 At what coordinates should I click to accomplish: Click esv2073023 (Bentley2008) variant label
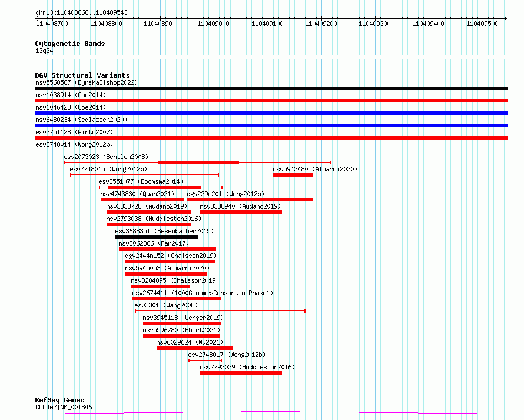coord(106,157)
